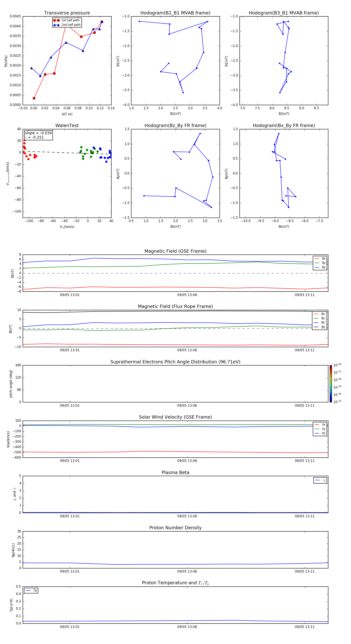This screenshot has height=644, width=351.
Task: Click the Bx(nT) x-axis label
Action: click(284, 227)
